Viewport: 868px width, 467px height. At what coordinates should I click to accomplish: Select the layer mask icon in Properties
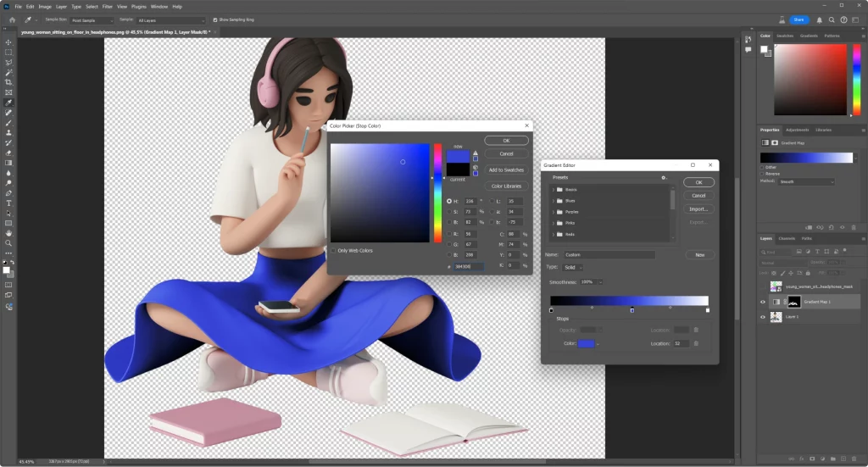coord(775,142)
